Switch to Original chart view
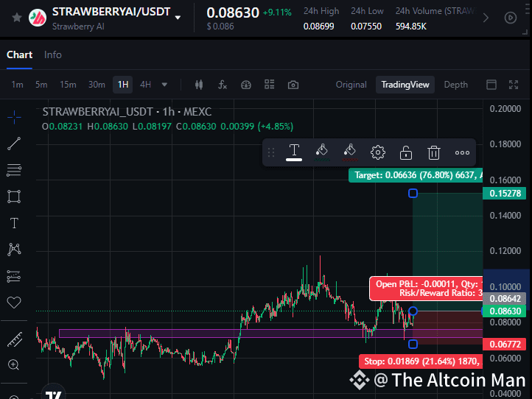532x399 pixels. [351, 85]
